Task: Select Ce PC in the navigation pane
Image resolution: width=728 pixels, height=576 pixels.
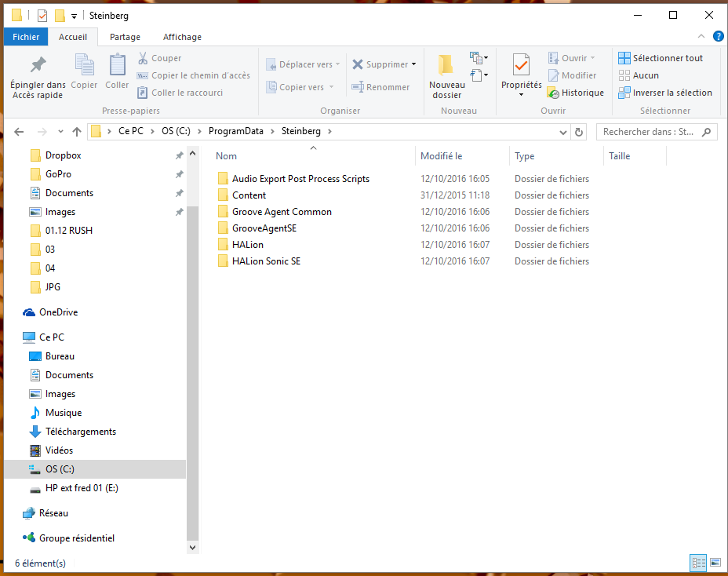Action: click(x=52, y=337)
